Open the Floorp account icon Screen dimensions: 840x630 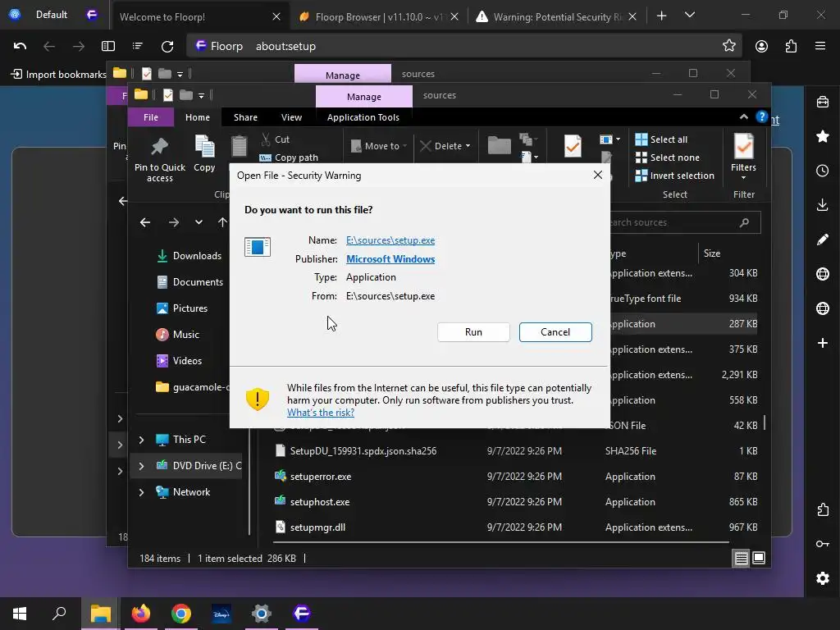pyautogui.click(x=761, y=47)
